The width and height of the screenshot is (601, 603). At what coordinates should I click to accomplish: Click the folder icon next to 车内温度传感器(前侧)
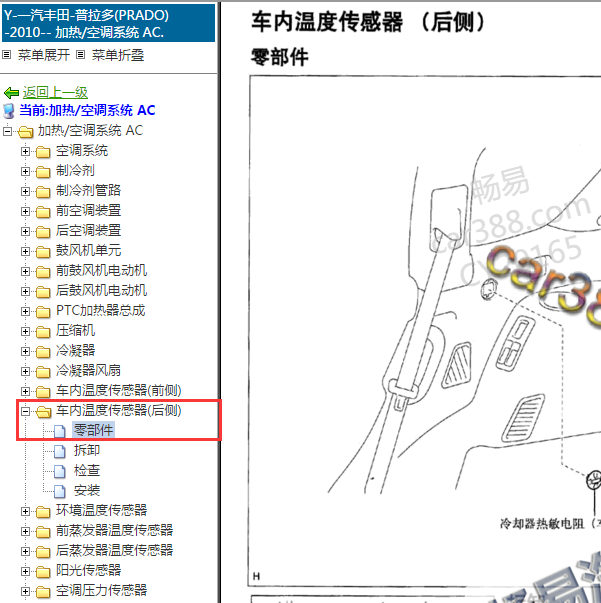point(43,392)
